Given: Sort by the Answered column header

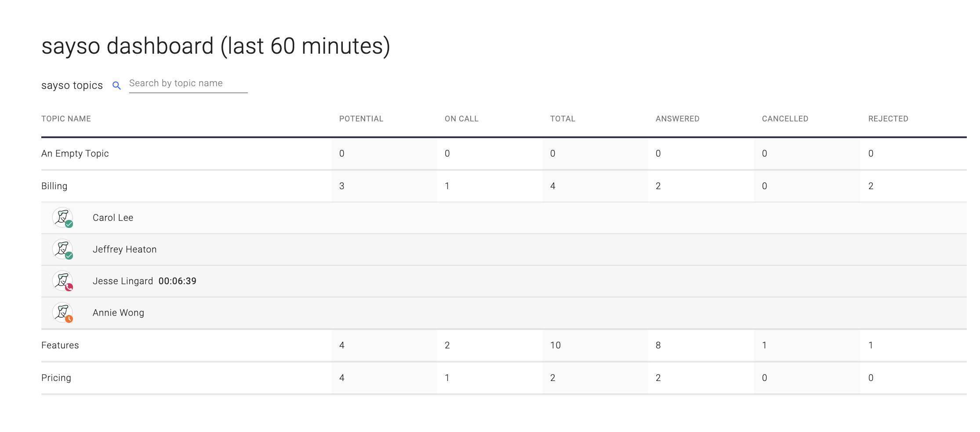Looking at the screenshot, I should pyautogui.click(x=677, y=119).
